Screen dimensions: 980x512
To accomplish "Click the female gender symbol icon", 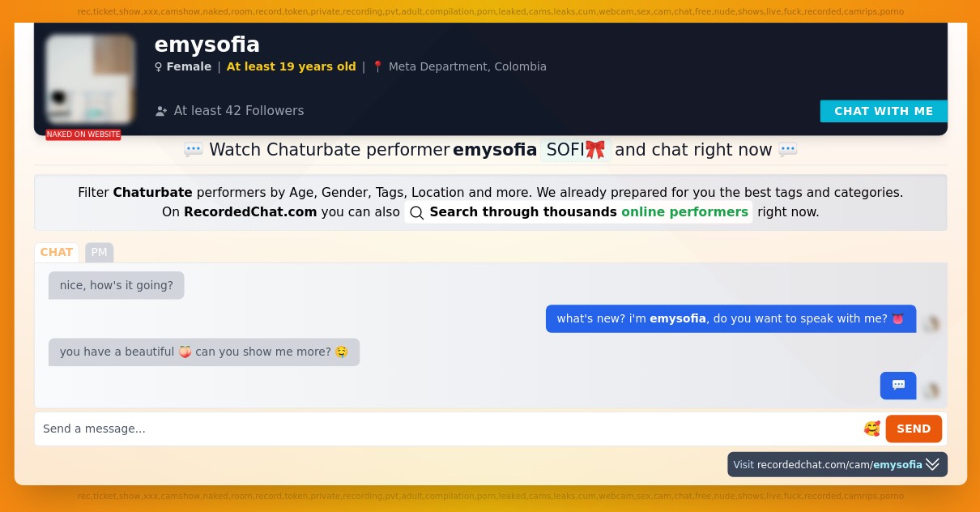I will click(x=158, y=66).
